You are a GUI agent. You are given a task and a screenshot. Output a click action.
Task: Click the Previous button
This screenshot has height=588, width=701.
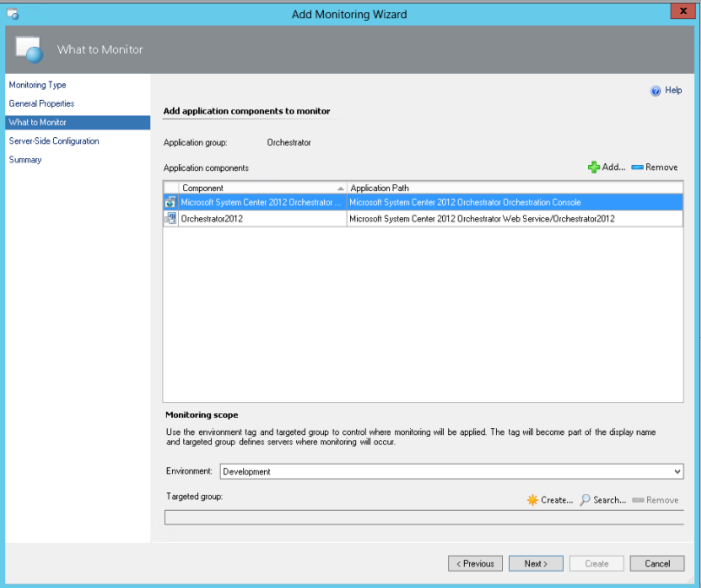(x=475, y=564)
